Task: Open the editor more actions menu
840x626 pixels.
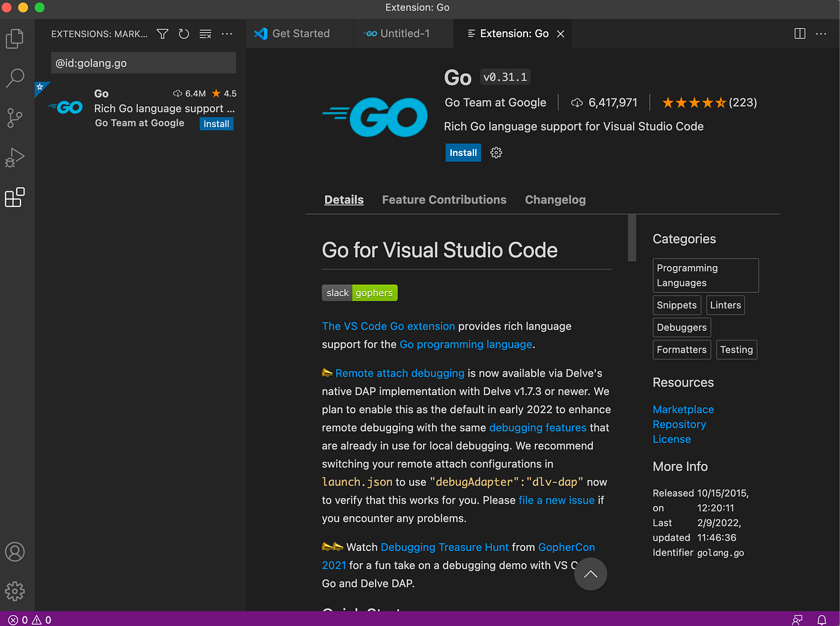Action: click(821, 34)
